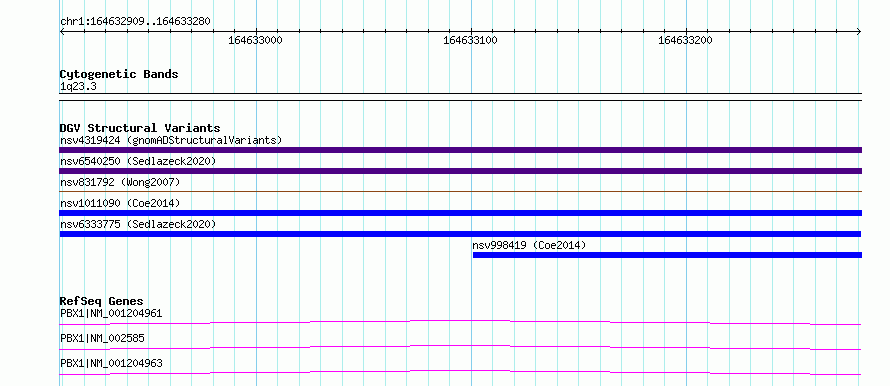The image size is (890, 386).
Task: Click the magenta line under PBX1|NM_001204961
Action: point(460,322)
